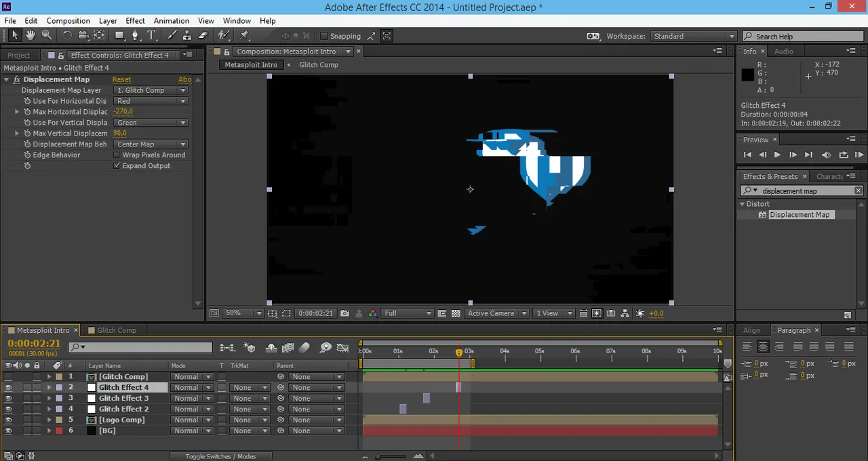The image size is (868, 461).
Task: Open the Displacement Map Layer dropdown
Action: click(151, 90)
